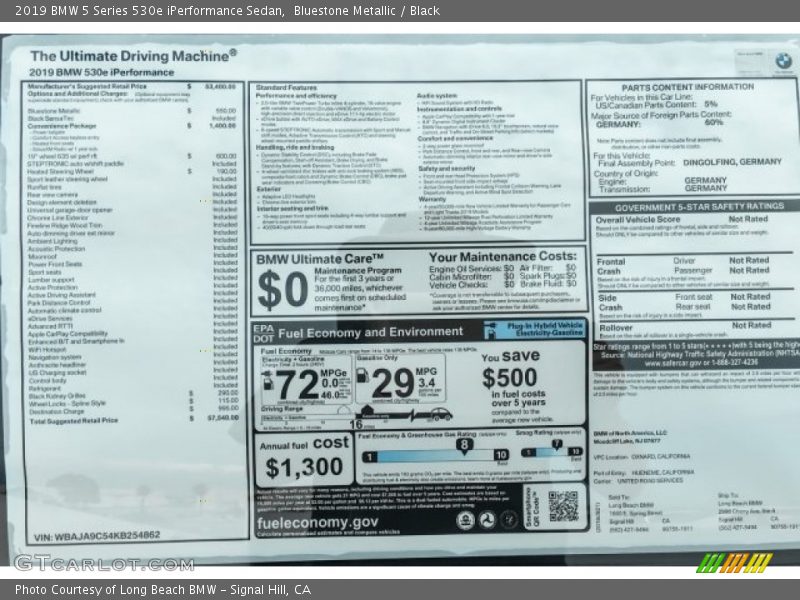The width and height of the screenshot is (800, 600).
Task: Click the "2019 BMW 530e iPerformance" subtitle
Action: pos(102,72)
